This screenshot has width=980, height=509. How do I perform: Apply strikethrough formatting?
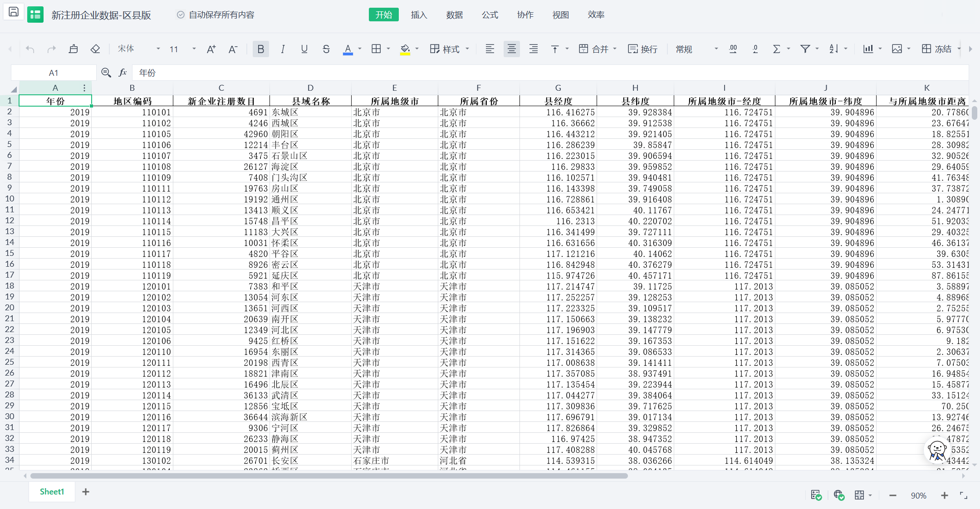pyautogui.click(x=326, y=49)
